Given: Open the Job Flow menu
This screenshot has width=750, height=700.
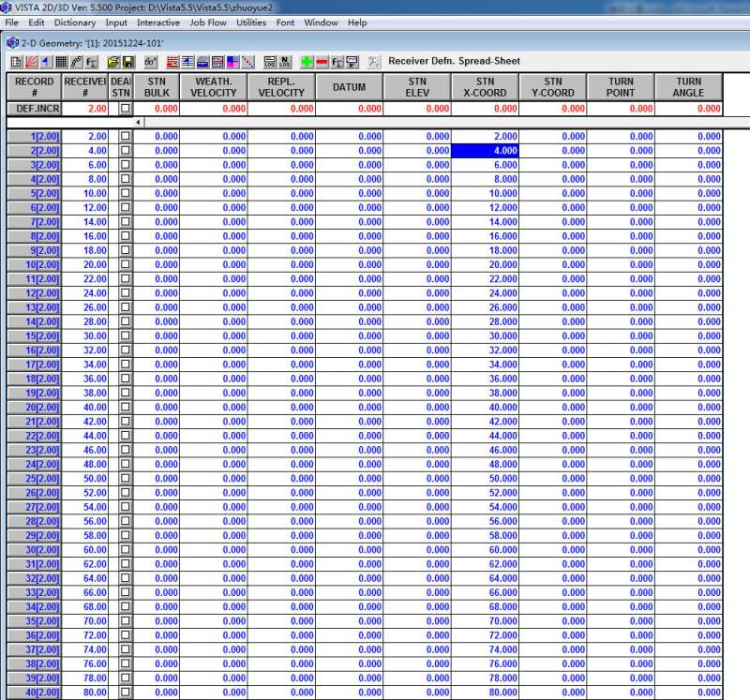Looking at the screenshot, I should (207, 22).
